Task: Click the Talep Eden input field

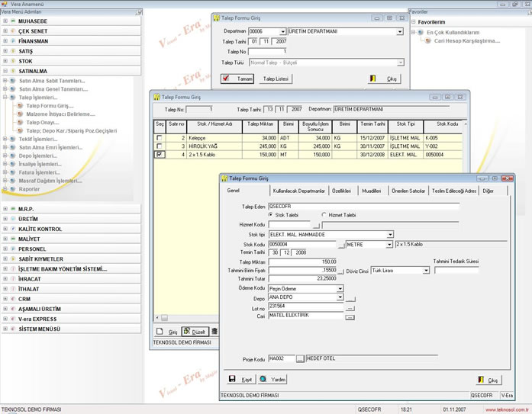Action: click(364, 207)
